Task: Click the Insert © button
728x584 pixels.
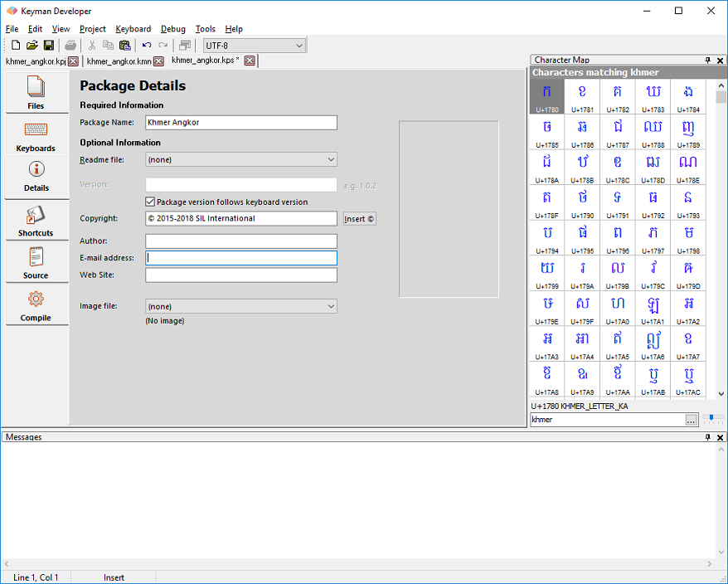Action: point(359,219)
